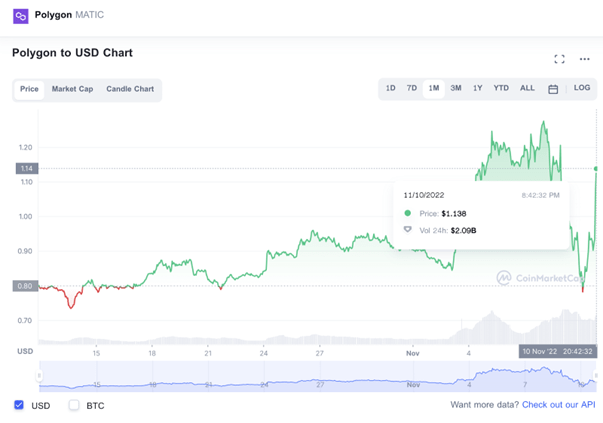Open the three-dot more options menu

[585, 59]
